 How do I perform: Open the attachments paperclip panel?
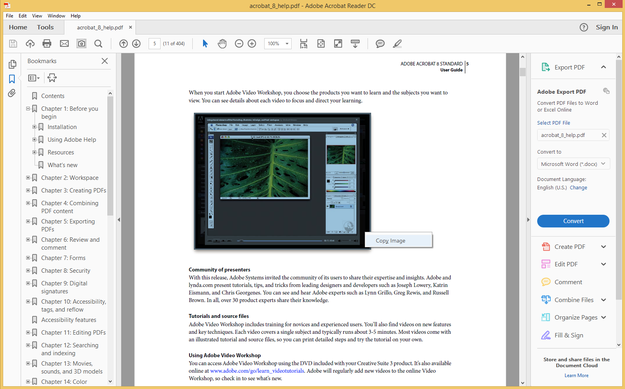coord(12,93)
